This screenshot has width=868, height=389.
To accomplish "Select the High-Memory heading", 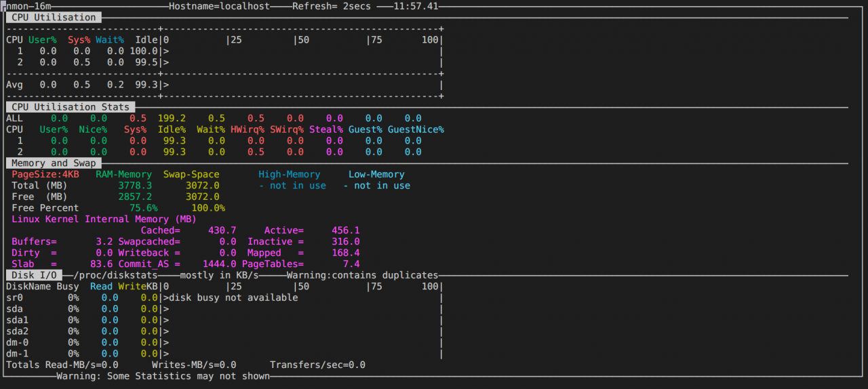I will click(289, 174).
